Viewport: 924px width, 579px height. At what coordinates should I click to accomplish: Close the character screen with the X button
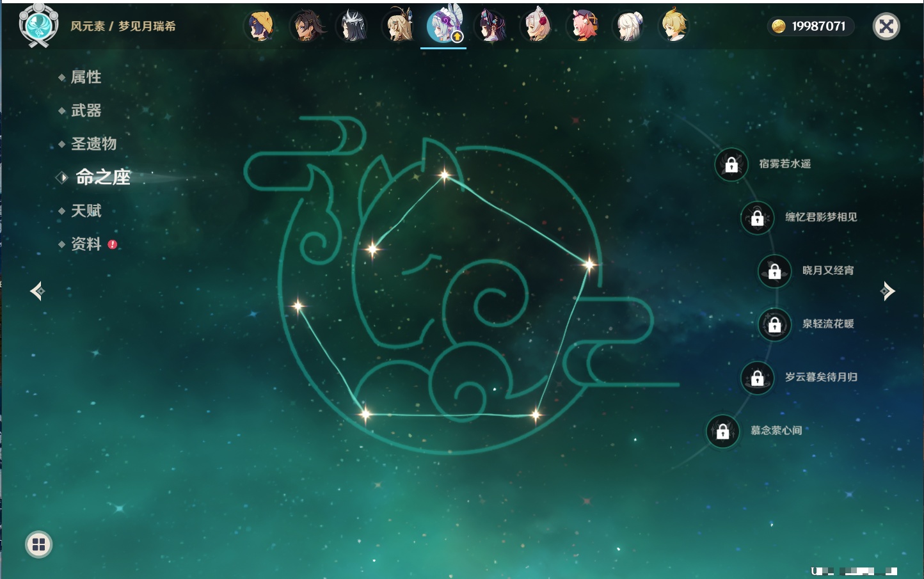point(886,26)
